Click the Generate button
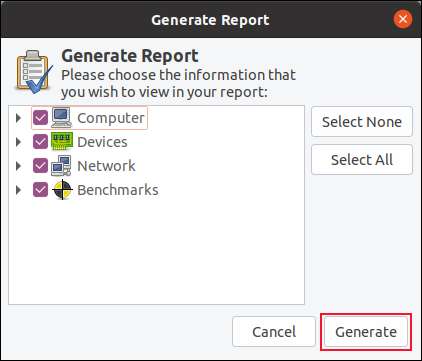 tap(366, 332)
